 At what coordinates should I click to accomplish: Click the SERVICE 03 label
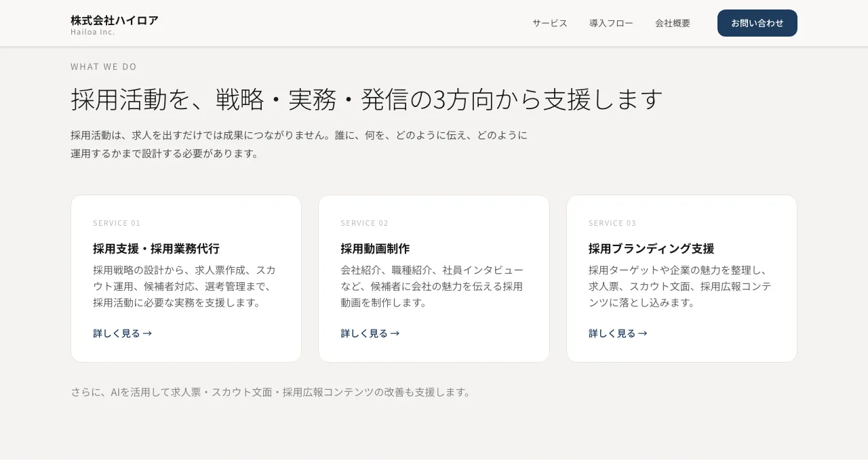click(x=612, y=223)
